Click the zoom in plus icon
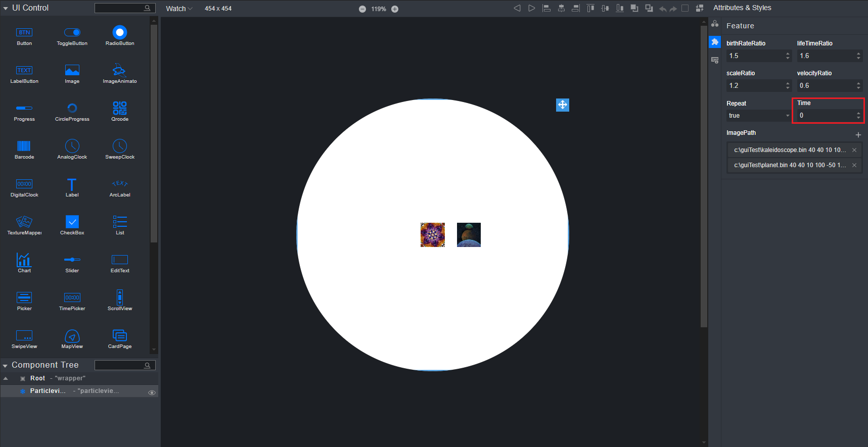The image size is (868, 447). (395, 9)
